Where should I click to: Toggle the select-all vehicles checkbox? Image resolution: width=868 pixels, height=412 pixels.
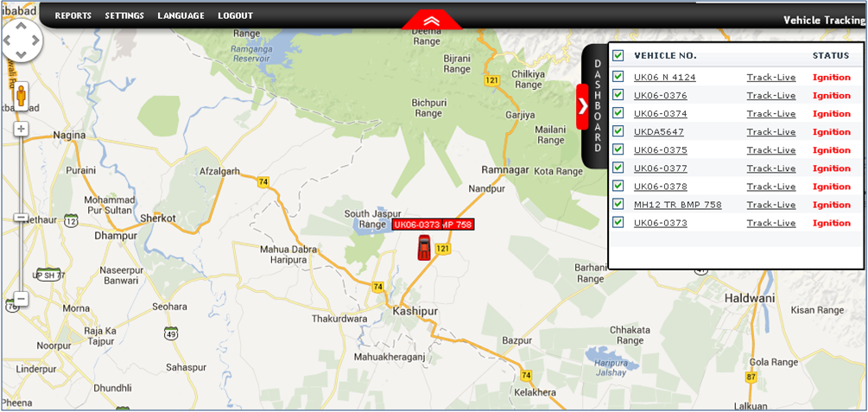(x=618, y=55)
